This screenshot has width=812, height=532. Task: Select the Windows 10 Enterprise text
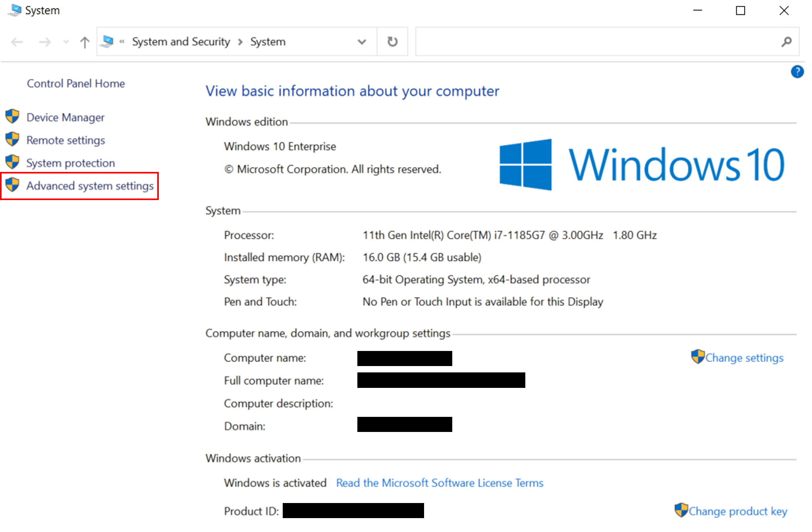280,146
